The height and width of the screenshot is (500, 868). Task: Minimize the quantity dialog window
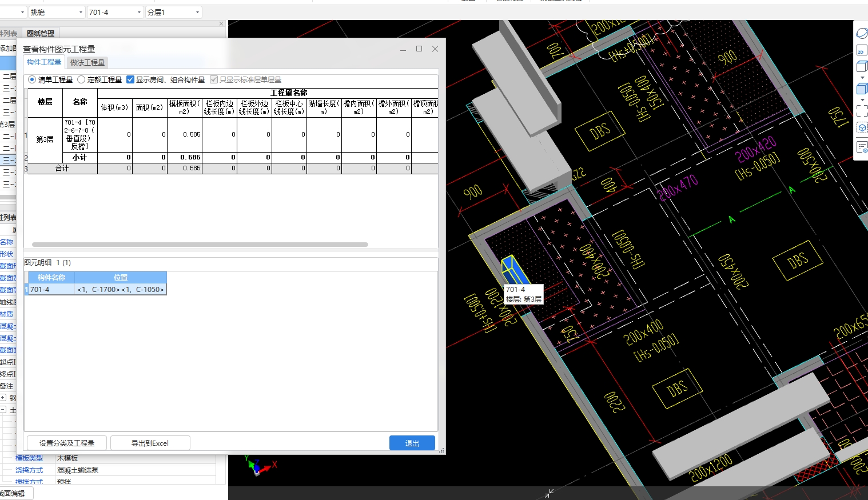[403, 49]
